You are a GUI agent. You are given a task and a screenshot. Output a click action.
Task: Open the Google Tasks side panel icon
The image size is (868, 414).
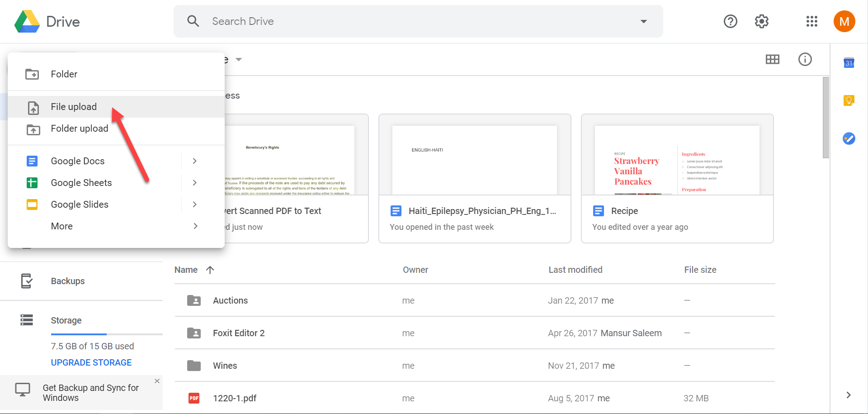849,138
